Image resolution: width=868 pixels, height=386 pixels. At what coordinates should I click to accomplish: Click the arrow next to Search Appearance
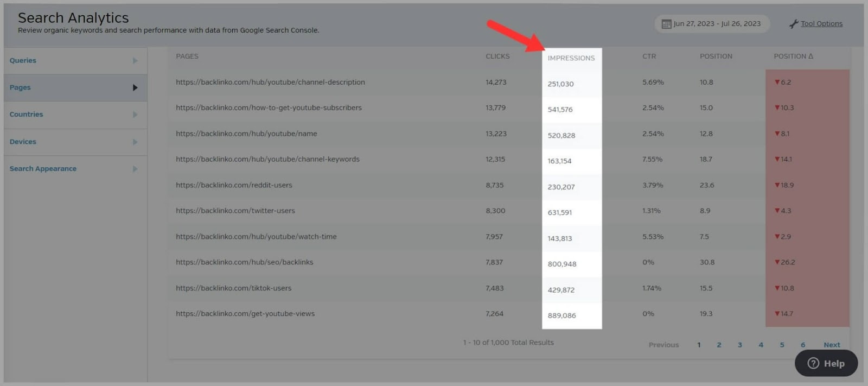tap(135, 169)
